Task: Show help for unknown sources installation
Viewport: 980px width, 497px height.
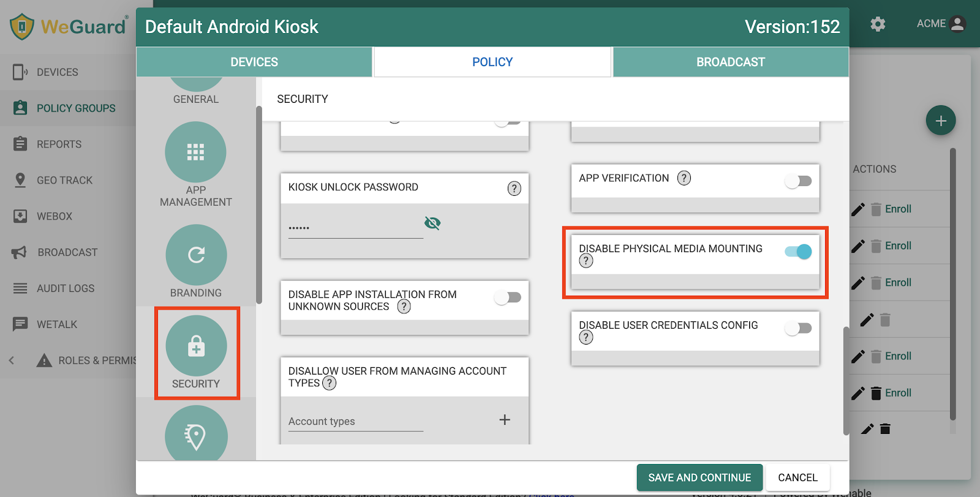Action: point(404,307)
